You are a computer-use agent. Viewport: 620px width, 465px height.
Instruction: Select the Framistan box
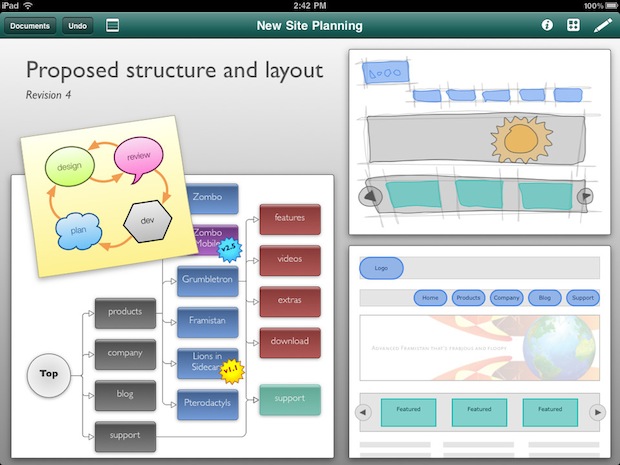[208, 322]
